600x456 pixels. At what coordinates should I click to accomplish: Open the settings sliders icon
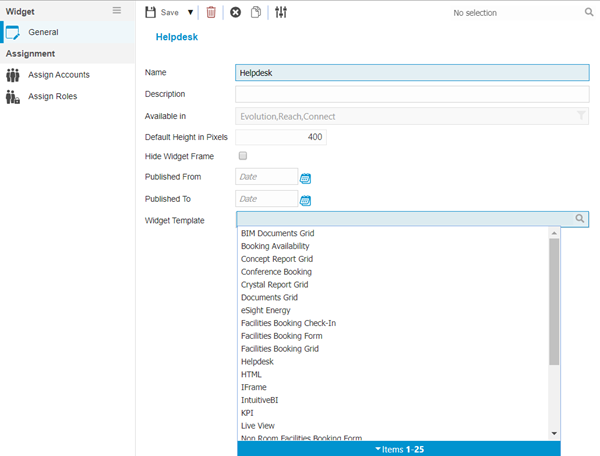281,12
